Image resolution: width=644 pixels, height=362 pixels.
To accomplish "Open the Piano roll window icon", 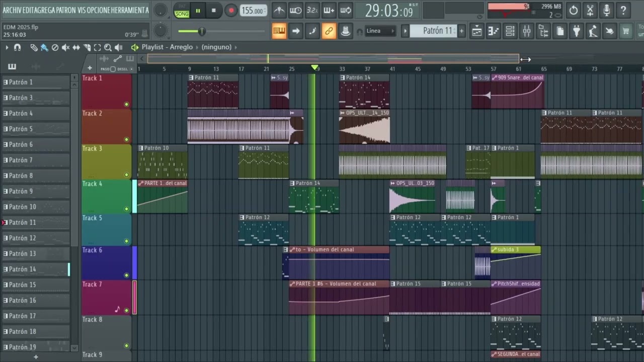I will tap(494, 31).
